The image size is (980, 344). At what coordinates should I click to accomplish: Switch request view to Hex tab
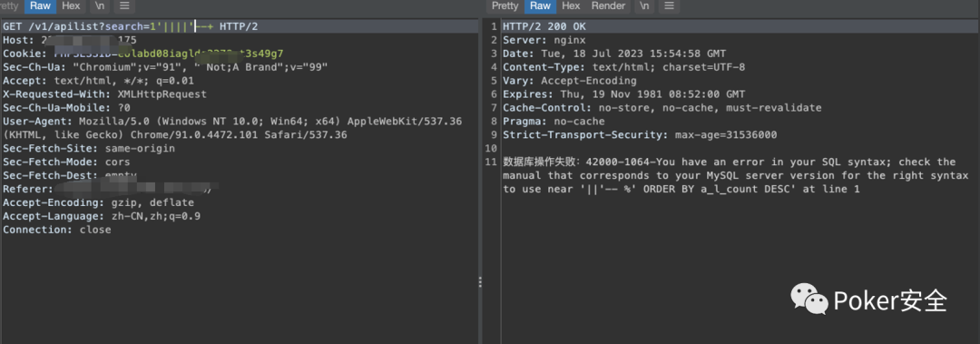[x=71, y=6]
